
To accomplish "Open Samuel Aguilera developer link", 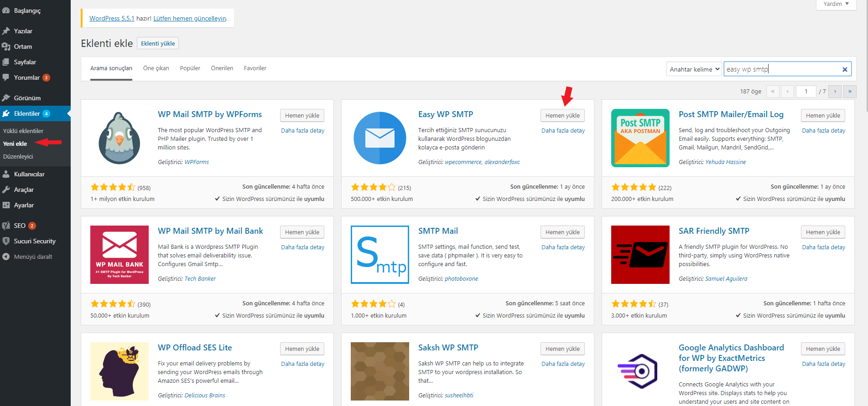I will [x=726, y=279].
